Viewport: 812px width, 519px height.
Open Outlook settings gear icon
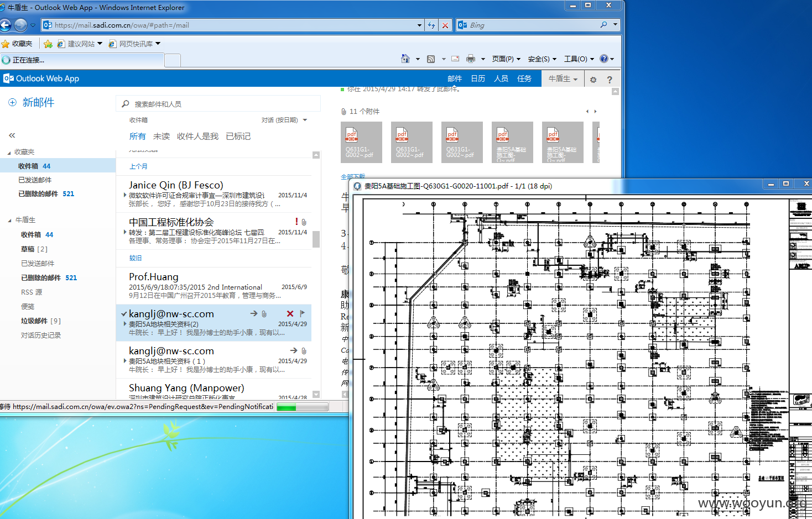tap(593, 80)
